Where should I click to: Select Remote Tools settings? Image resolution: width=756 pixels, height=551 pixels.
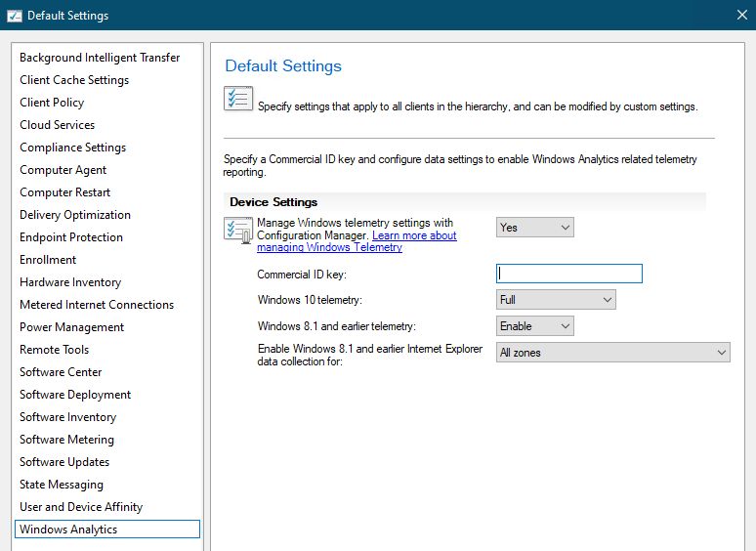click(55, 350)
